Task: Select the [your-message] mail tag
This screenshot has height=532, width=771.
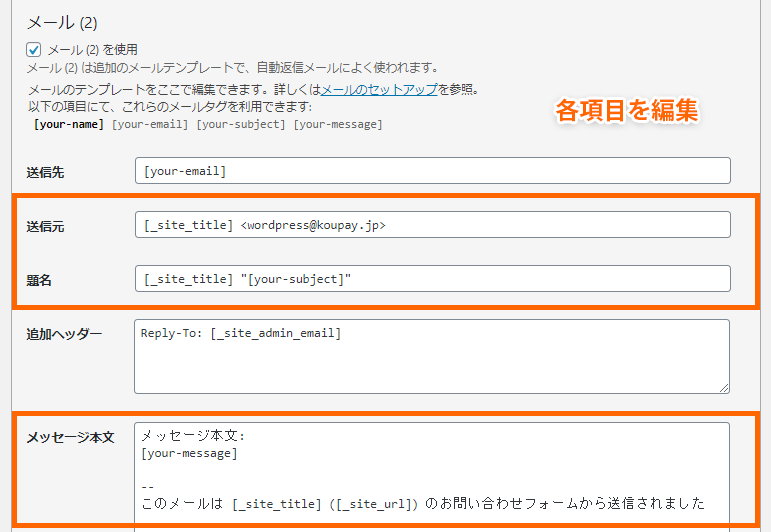Action: click(338, 124)
